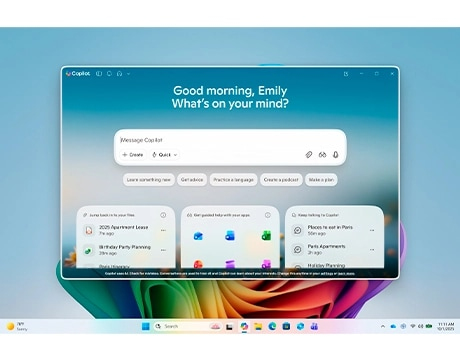Viewport: 460px width, 360px height.
Task: Toggle the sidebar panel icon in title bar
Action: pos(99,74)
